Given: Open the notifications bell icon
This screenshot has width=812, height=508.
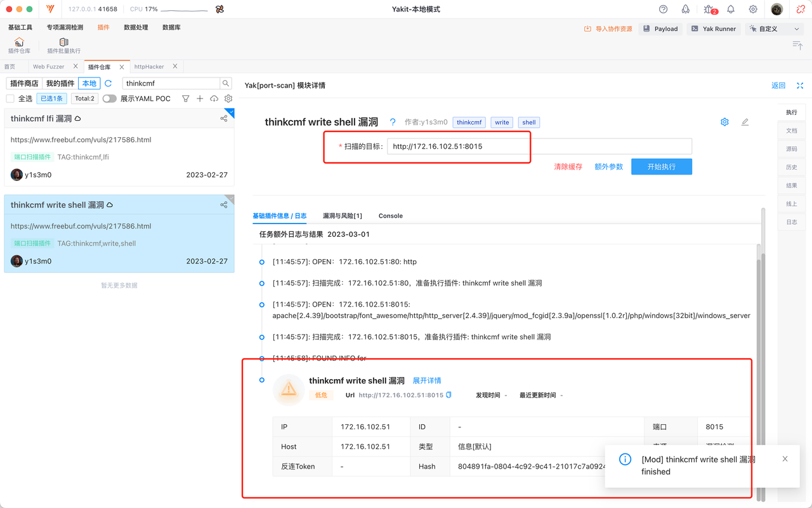Looking at the screenshot, I should (731, 10).
